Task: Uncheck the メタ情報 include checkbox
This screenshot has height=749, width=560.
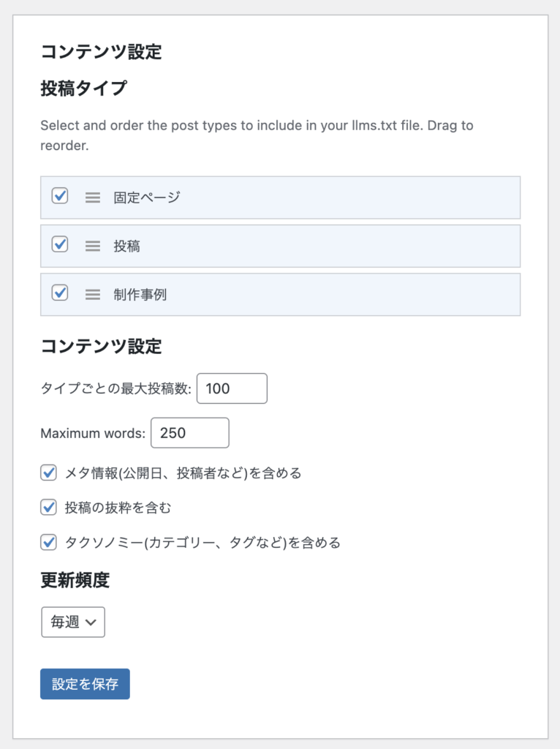Action: coord(49,473)
